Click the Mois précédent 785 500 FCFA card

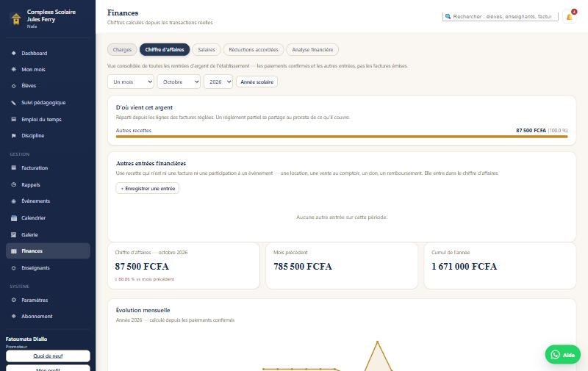pyautogui.click(x=342, y=266)
